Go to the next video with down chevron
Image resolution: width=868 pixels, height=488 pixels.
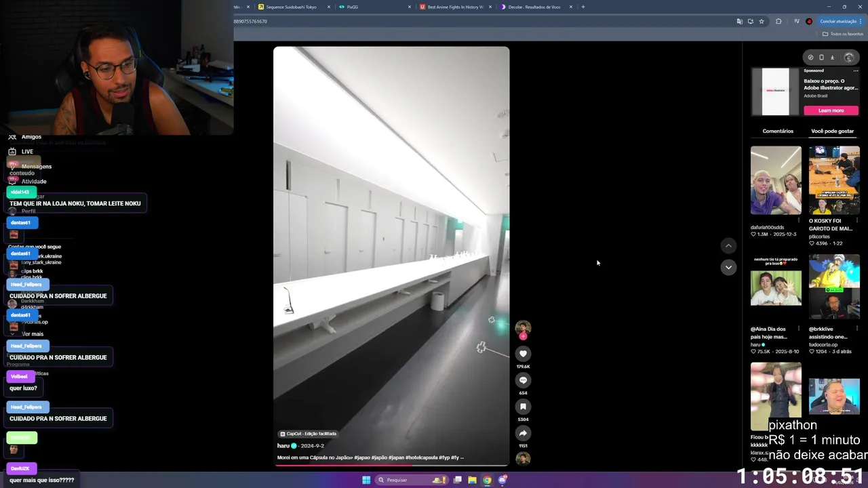pos(728,267)
